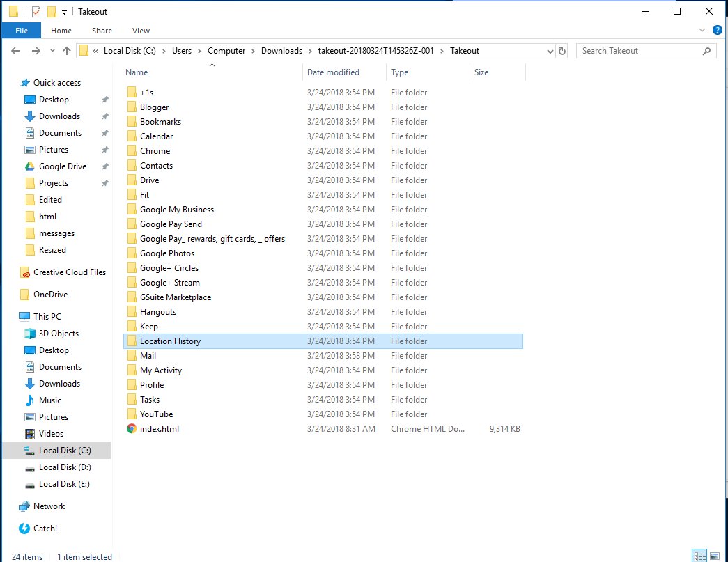
Task: Click the search magnifier icon
Action: [706, 51]
